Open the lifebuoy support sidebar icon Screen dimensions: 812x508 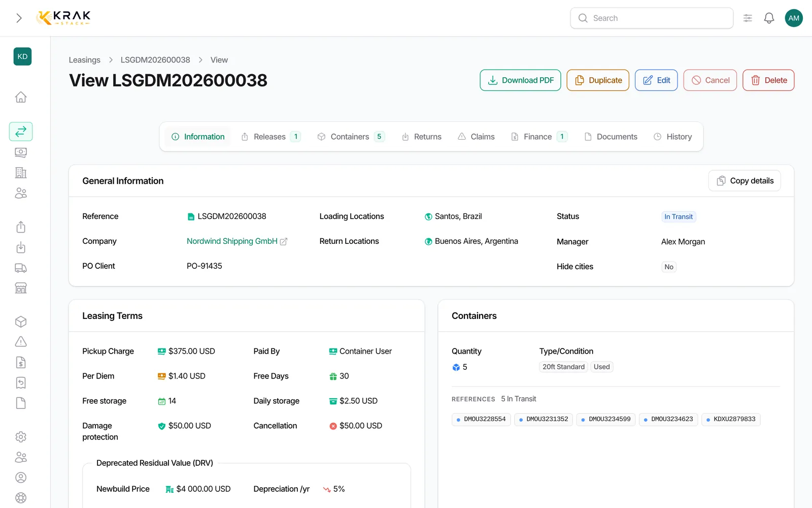tap(21, 498)
